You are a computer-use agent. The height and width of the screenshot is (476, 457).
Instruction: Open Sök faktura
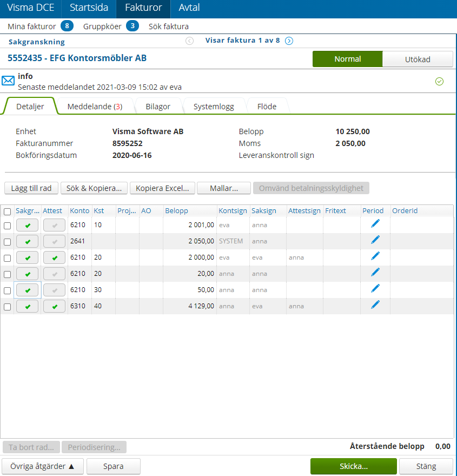click(x=168, y=27)
